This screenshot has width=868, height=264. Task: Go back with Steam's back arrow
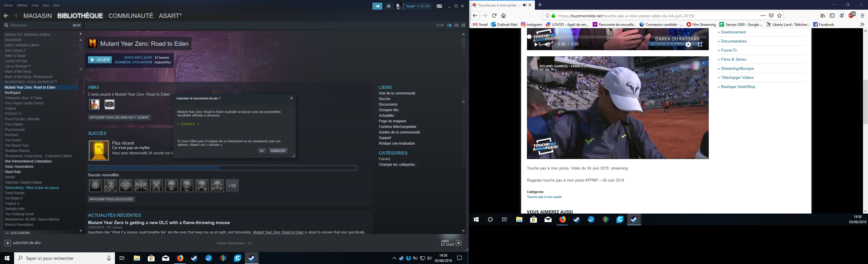pos(6,16)
